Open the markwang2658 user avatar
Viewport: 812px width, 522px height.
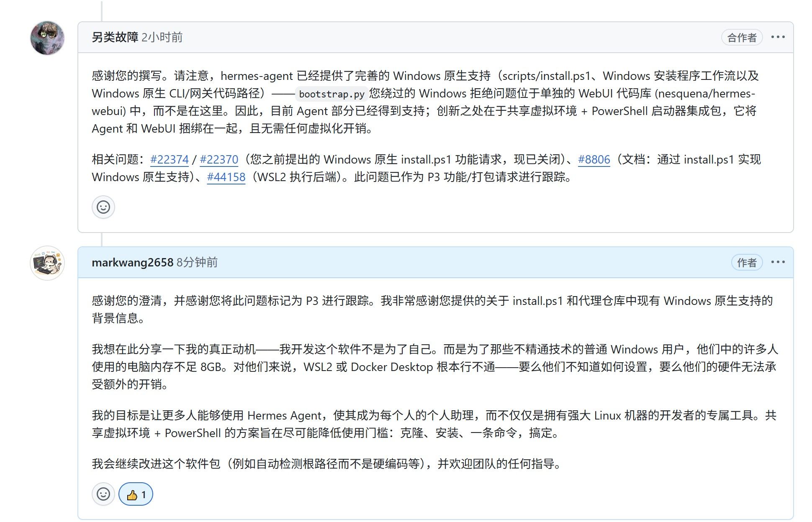pos(47,263)
